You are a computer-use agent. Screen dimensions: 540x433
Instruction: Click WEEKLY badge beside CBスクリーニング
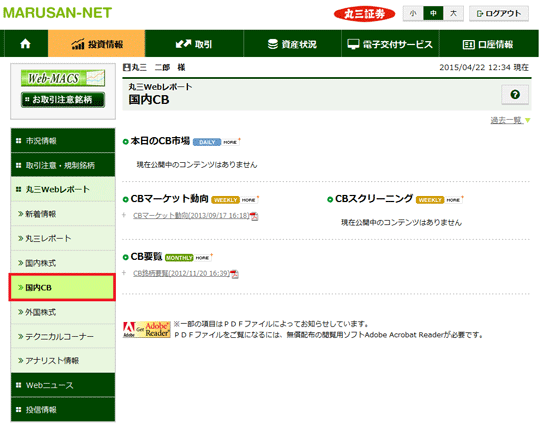[x=430, y=200]
